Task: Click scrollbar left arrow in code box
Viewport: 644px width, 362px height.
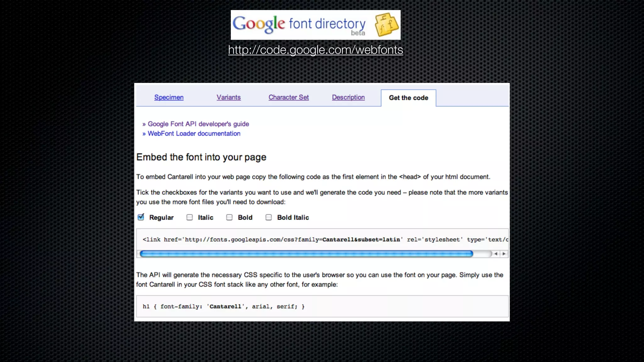Action: [496, 254]
